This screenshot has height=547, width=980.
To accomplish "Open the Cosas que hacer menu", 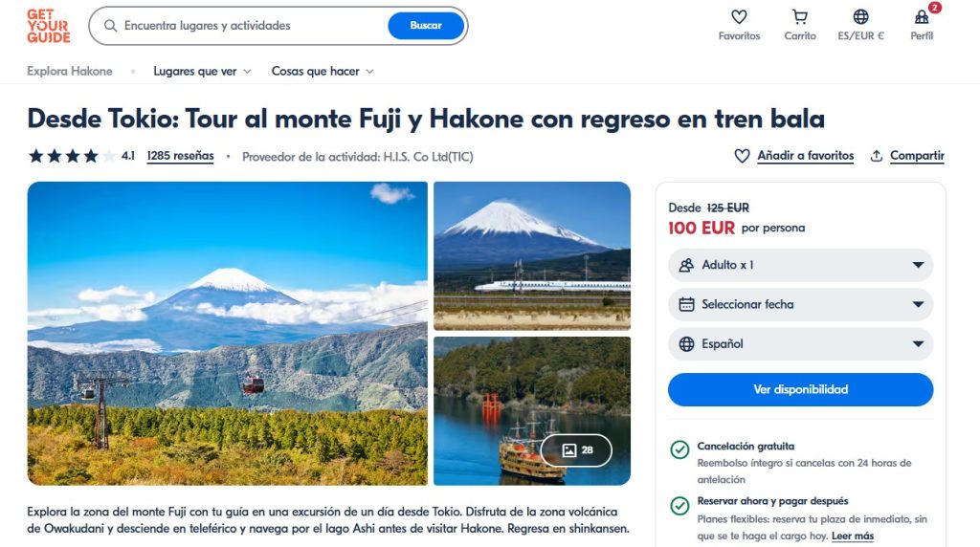I will [323, 71].
